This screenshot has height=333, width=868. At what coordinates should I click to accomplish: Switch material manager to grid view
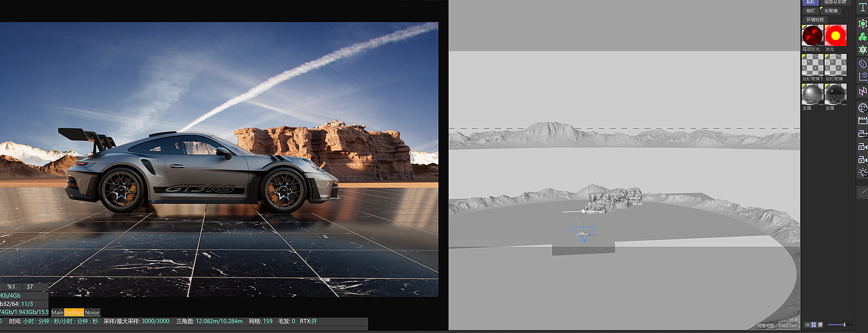812,326
